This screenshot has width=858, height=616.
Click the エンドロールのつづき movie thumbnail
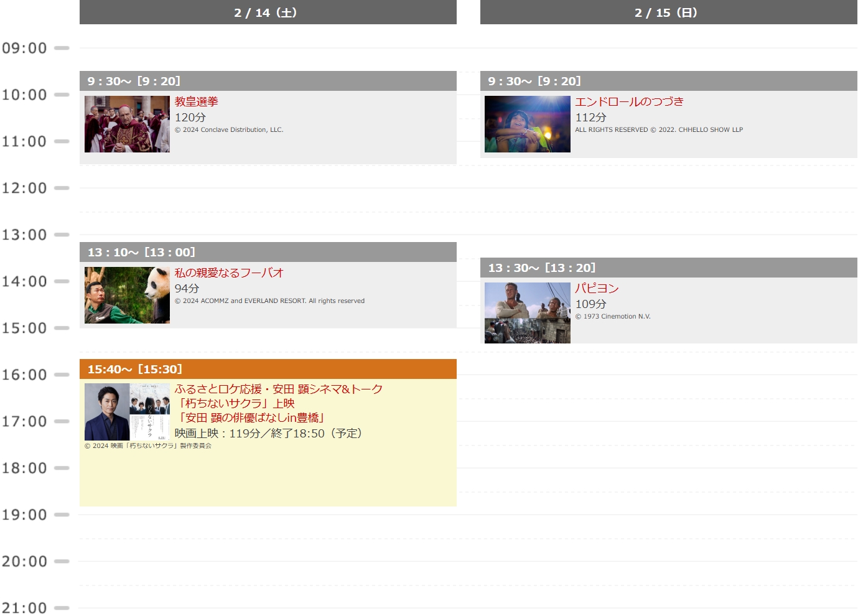pos(527,124)
